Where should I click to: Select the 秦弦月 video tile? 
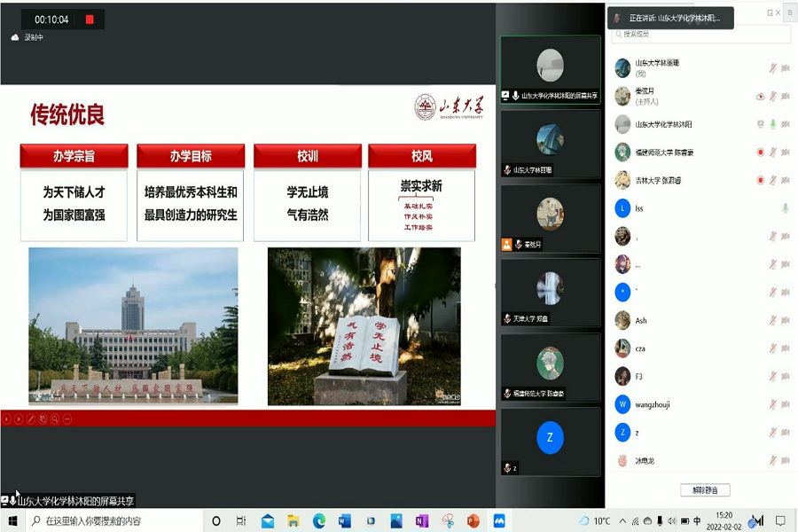pos(550,218)
